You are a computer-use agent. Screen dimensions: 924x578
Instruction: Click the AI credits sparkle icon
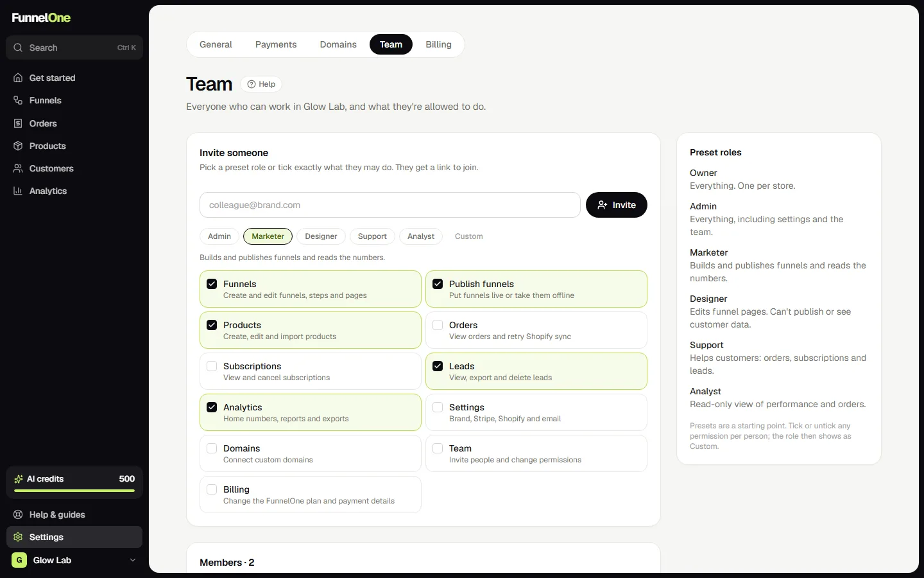[x=19, y=479]
